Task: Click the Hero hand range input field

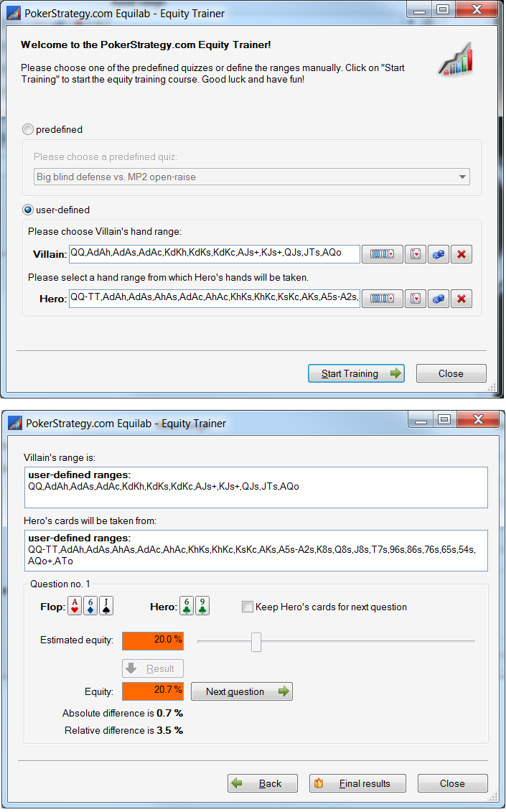Action: [x=215, y=298]
